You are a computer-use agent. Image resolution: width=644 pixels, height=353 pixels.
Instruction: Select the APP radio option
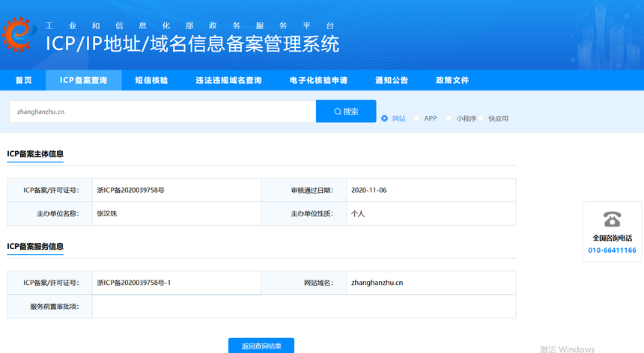[x=417, y=118]
